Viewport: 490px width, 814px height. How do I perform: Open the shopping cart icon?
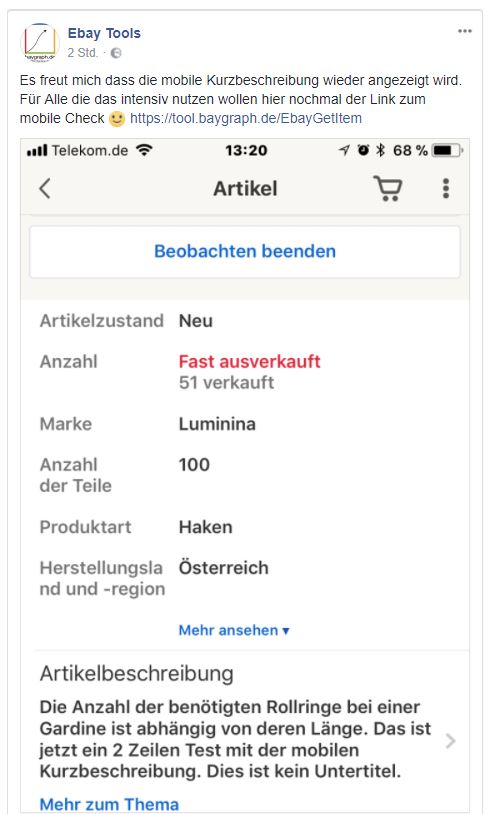coord(388,188)
